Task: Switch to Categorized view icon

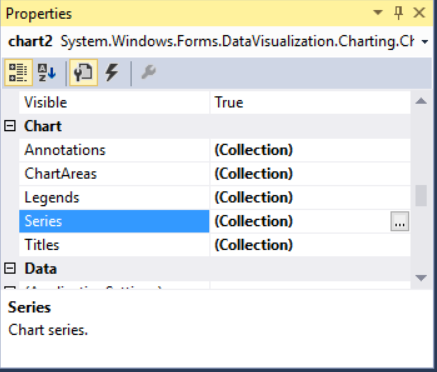Action: click(x=18, y=72)
